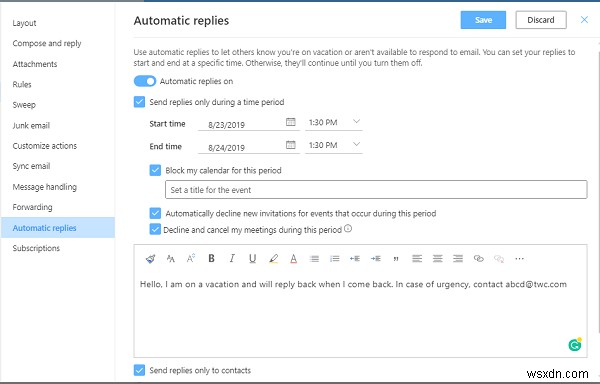Open the Subscriptions settings
600x384 pixels.
(36, 248)
